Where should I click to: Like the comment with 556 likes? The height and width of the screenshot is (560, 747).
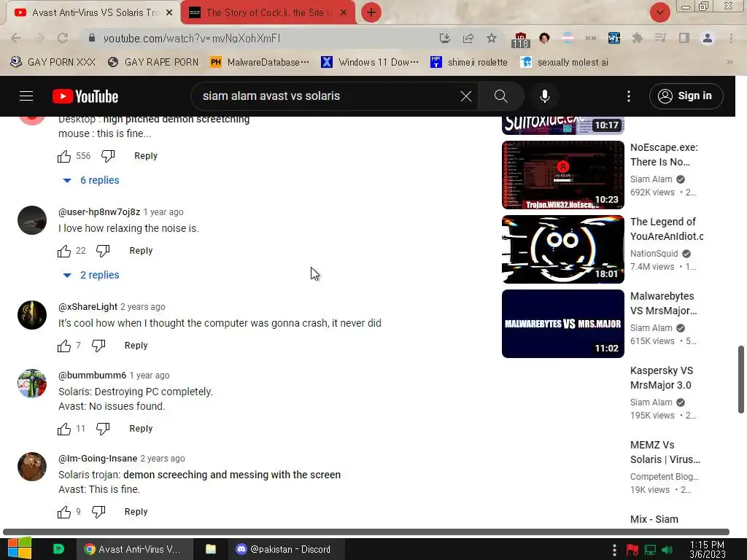(x=64, y=156)
